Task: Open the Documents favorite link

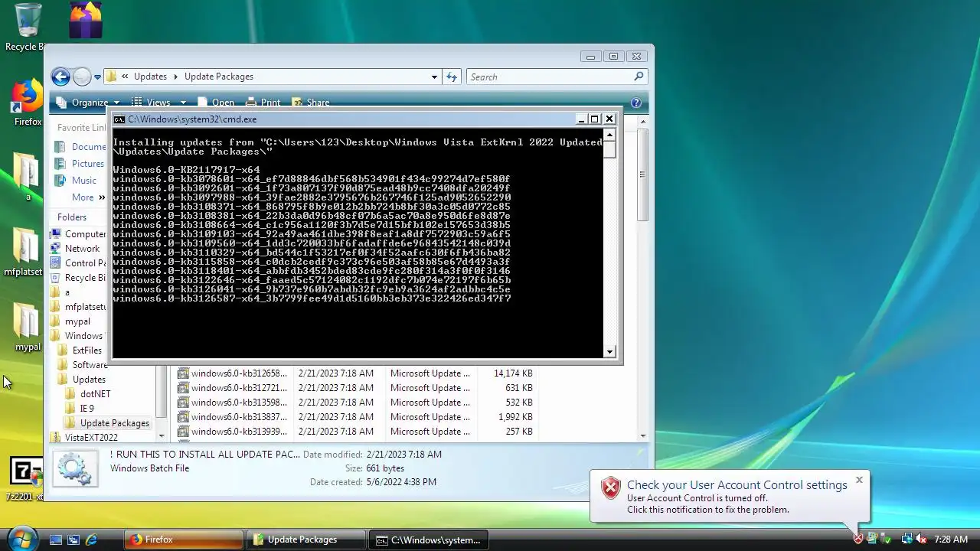Action: pyautogui.click(x=80, y=147)
